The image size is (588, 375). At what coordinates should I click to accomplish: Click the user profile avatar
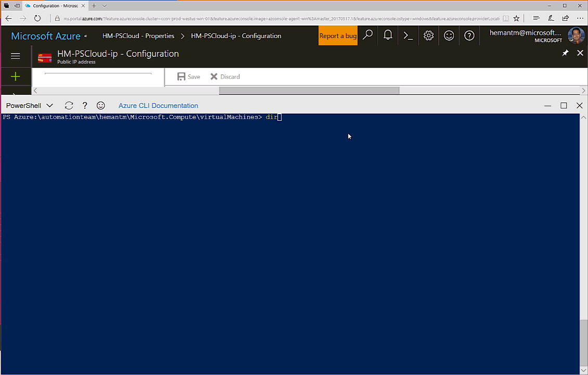(x=576, y=35)
